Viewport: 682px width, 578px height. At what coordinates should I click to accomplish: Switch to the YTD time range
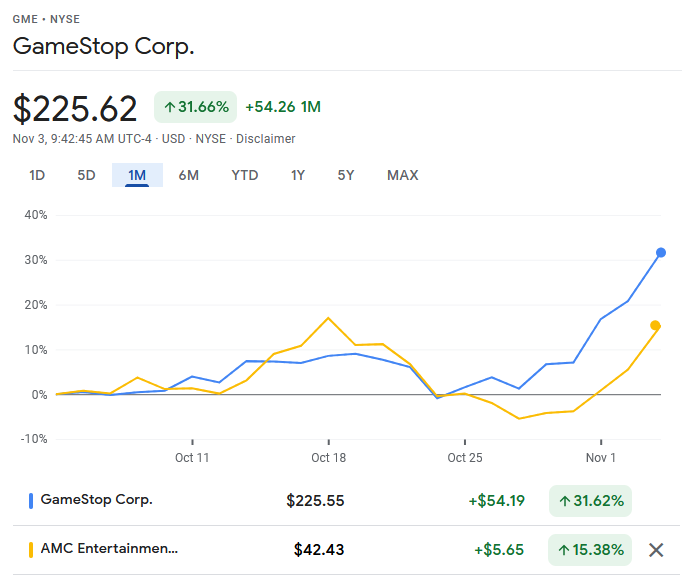[244, 175]
